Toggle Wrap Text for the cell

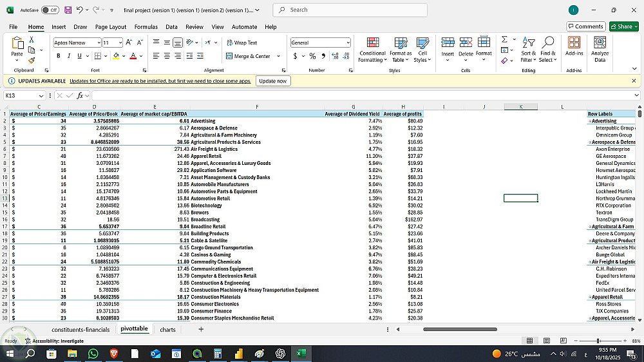click(241, 43)
